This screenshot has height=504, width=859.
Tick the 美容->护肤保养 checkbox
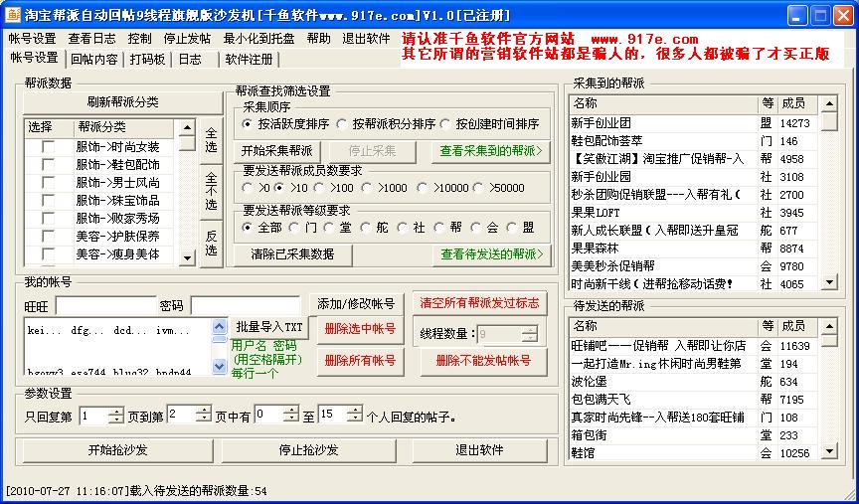click(47, 236)
